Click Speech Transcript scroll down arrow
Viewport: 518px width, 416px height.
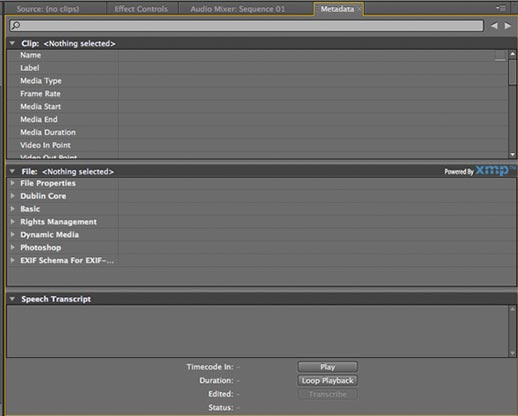click(512, 353)
